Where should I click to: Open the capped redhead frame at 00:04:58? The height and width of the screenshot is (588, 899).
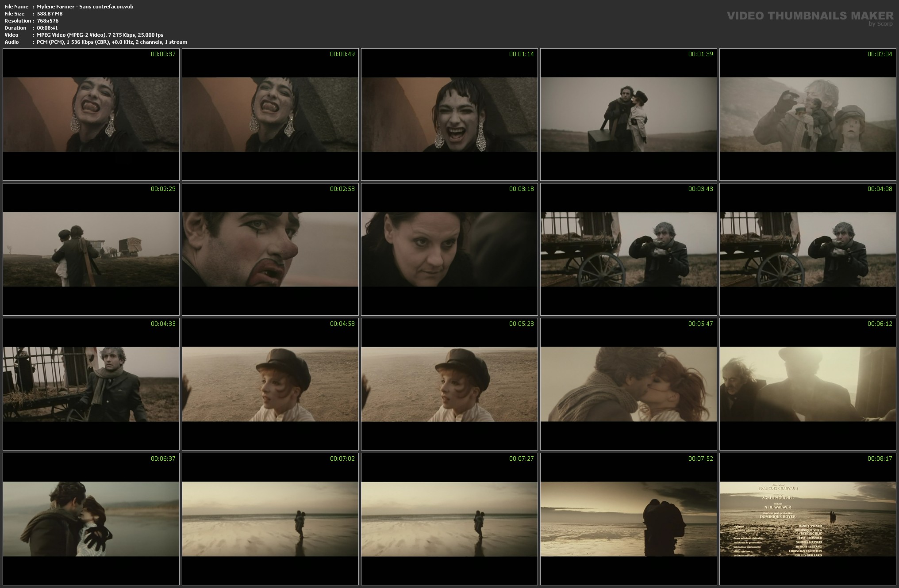[270, 384]
